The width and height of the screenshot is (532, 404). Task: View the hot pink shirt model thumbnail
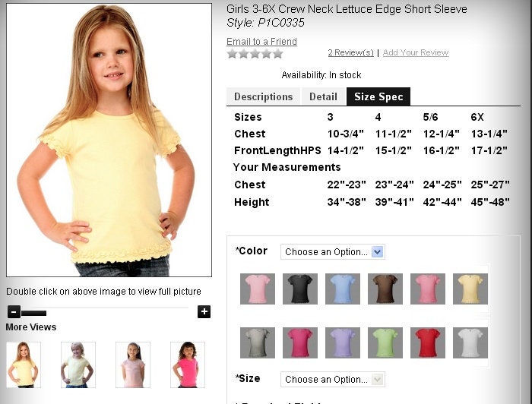point(188,365)
